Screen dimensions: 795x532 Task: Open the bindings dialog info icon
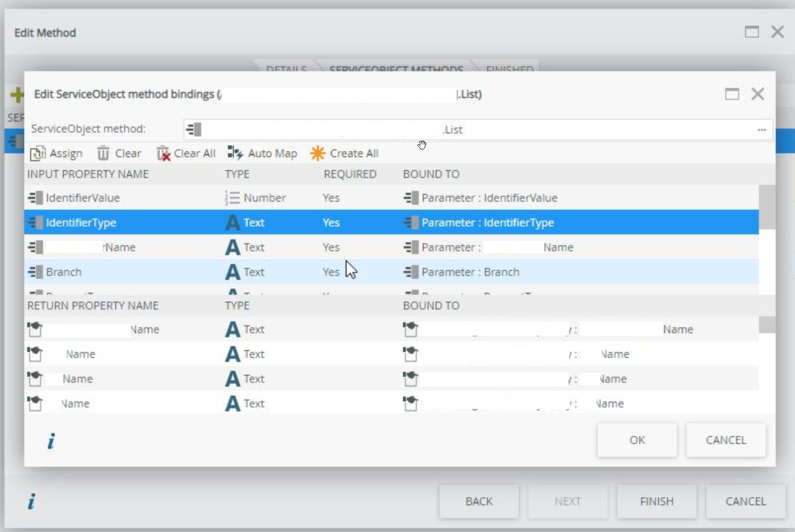point(51,441)
